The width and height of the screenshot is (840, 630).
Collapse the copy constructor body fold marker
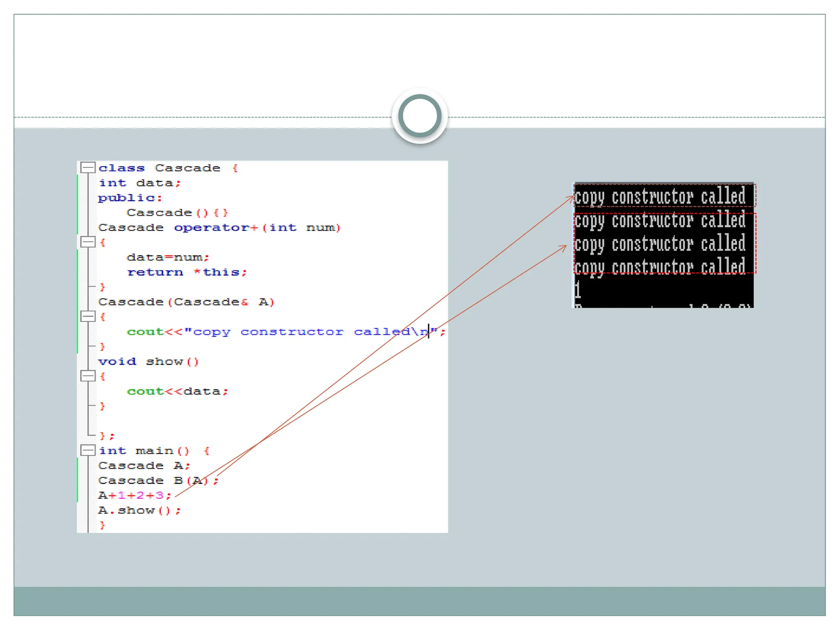pyautogui.click(x=88, y=316)
